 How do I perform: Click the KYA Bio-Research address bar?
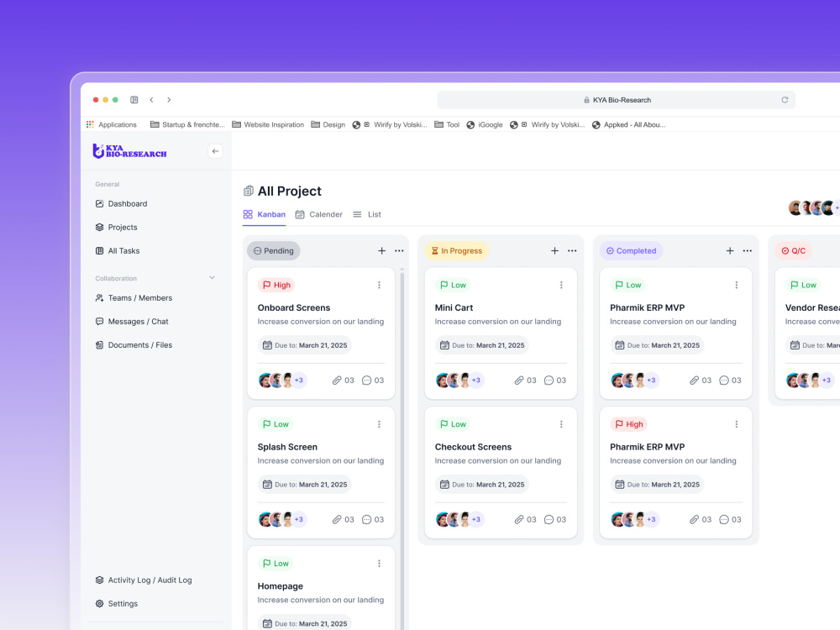tap(616, 100)
